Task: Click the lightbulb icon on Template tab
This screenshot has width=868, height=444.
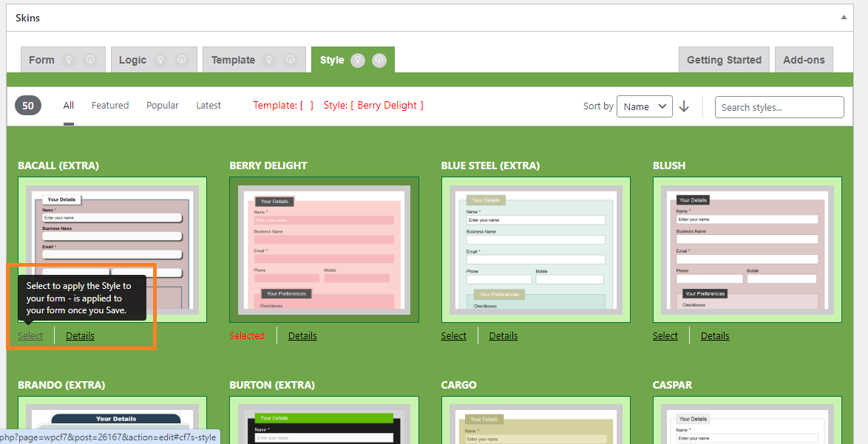Action: [x=269, y=60]
